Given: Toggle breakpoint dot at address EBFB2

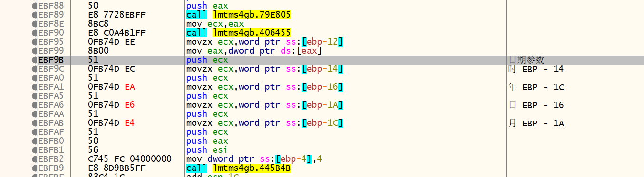Looking at the screenshot, I should pyautogui.click(x=34, y=159).
